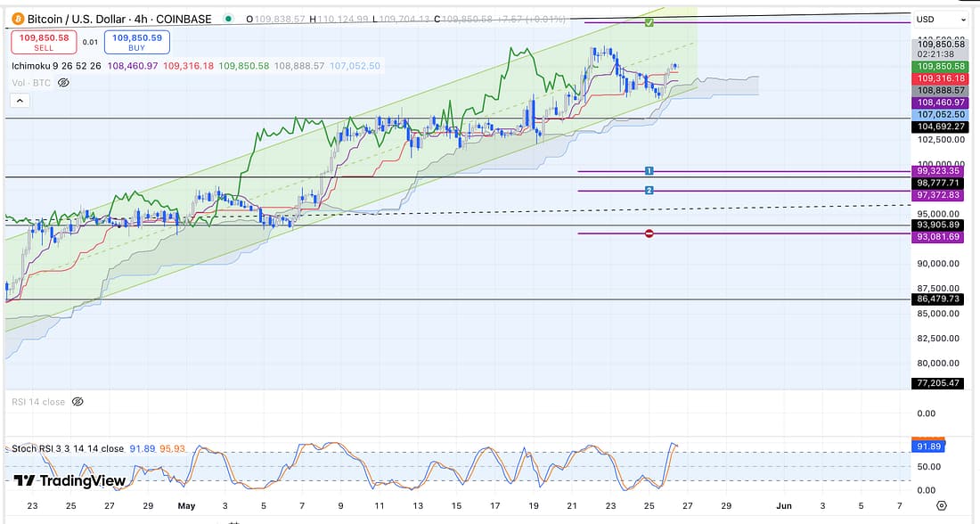Click the black 77,205.47 price axis tag
Image resolution: width=980 pixels, height=524 pixels.
(937, 382)
